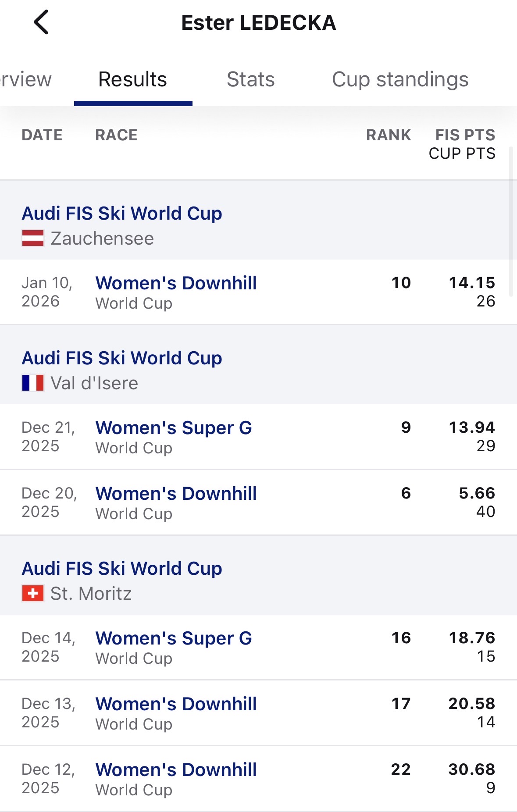Click the RANK column header
Image resolution: width=517 pixels, height=812 pixels.
pyautogui.click(x=388, y=135)
